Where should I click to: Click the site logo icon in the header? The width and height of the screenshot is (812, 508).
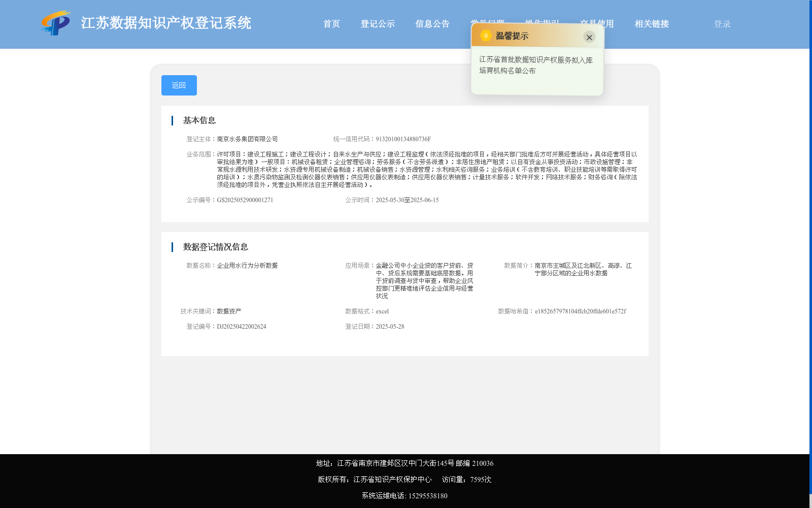(x=55, y=23)
